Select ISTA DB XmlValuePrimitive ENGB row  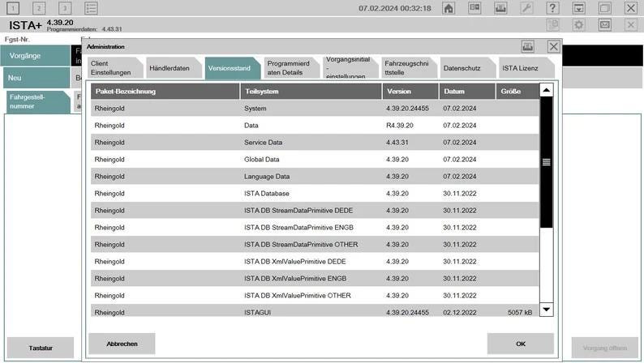[315, 279]
